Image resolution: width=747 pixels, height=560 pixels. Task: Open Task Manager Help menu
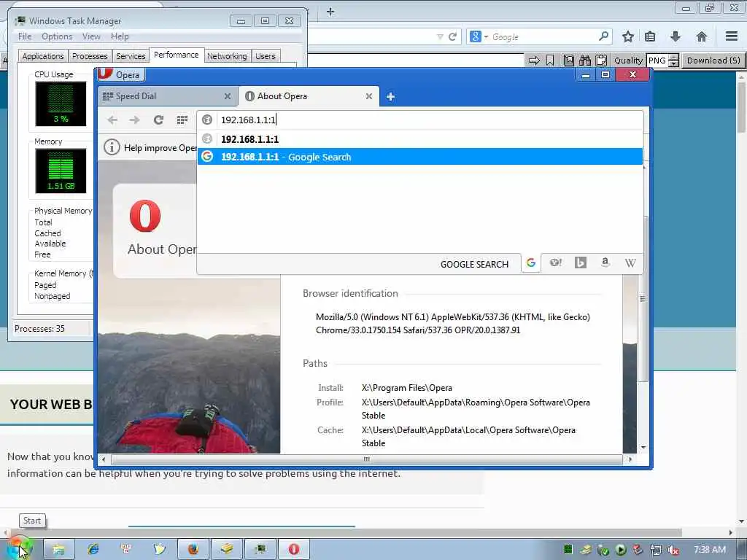coord(120,36)
